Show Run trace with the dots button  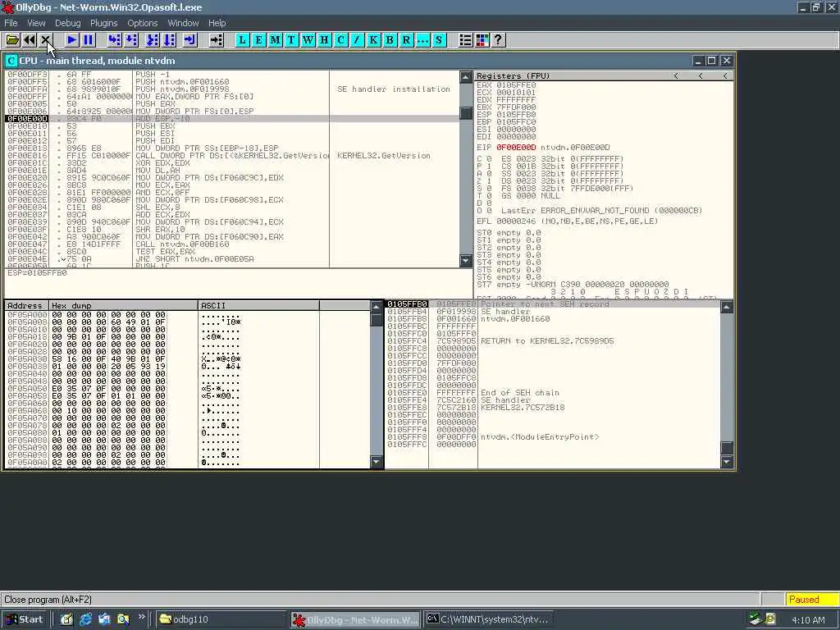422,40
